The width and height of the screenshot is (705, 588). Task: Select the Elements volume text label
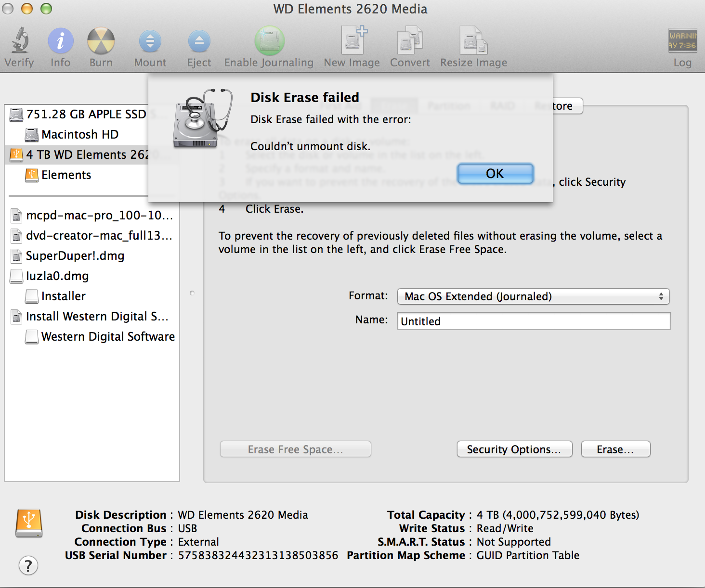click(x=66, y=175)
